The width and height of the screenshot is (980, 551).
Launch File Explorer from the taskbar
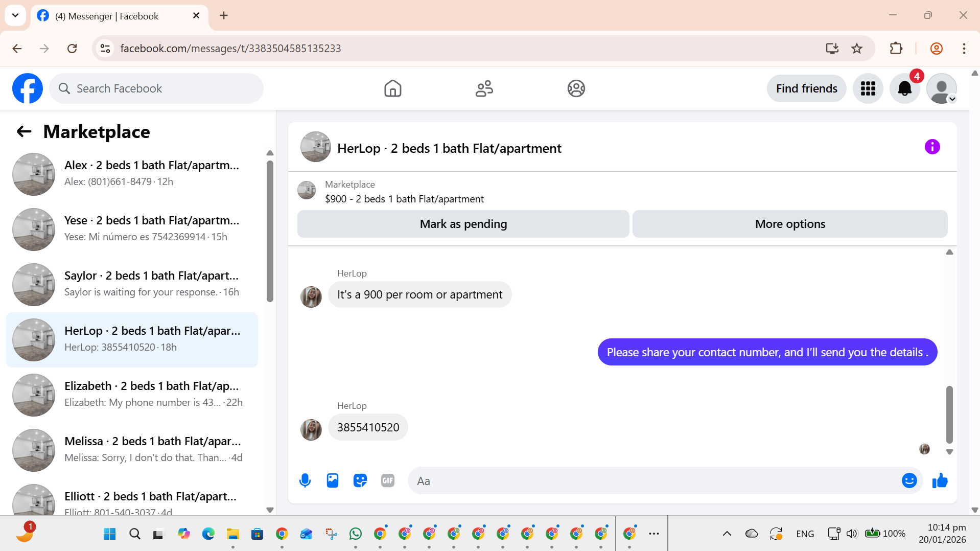click(233, 534)
